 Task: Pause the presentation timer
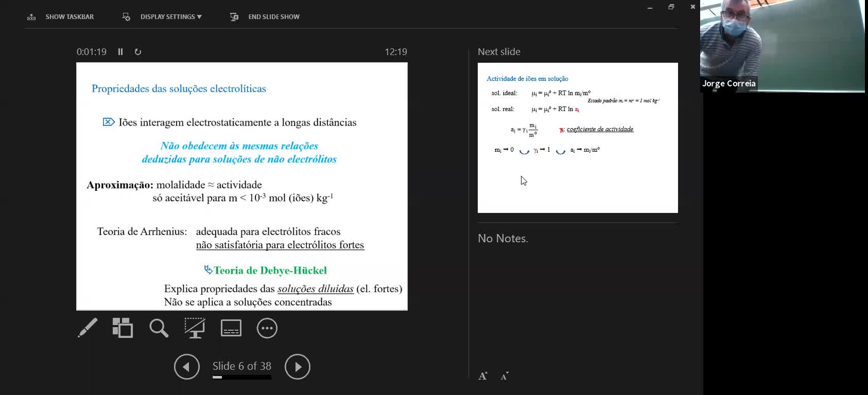tap(120, 52)
